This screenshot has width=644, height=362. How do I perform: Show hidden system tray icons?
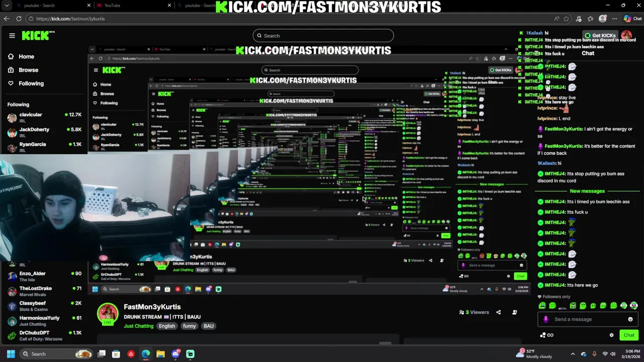[x=573, y=354]
